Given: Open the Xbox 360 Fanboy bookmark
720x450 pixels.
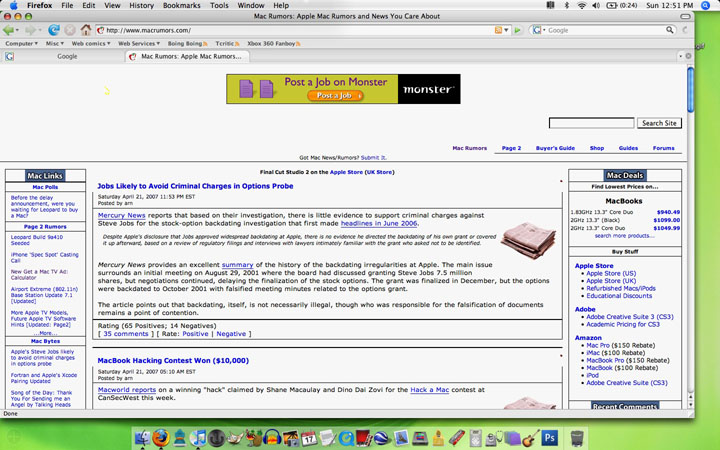Looking at the screenshot, I should (274, 43).
